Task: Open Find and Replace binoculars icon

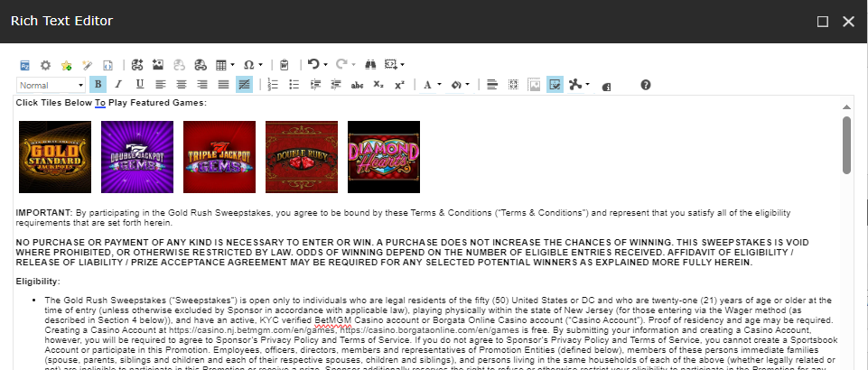Action: click(x=371, y=65)
